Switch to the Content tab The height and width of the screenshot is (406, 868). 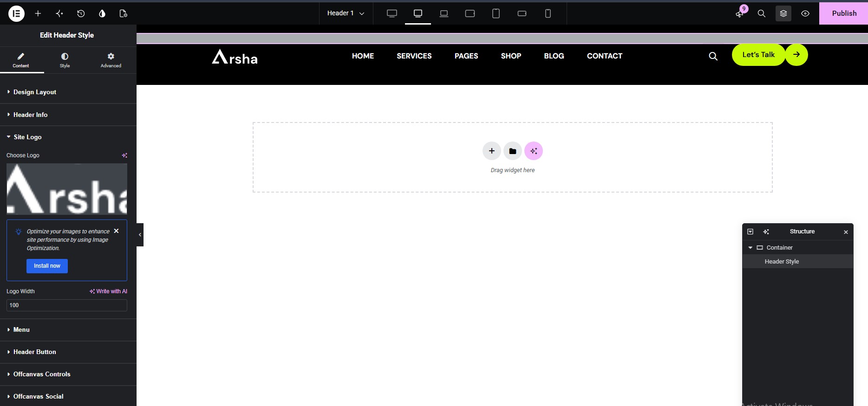(21, 60)
